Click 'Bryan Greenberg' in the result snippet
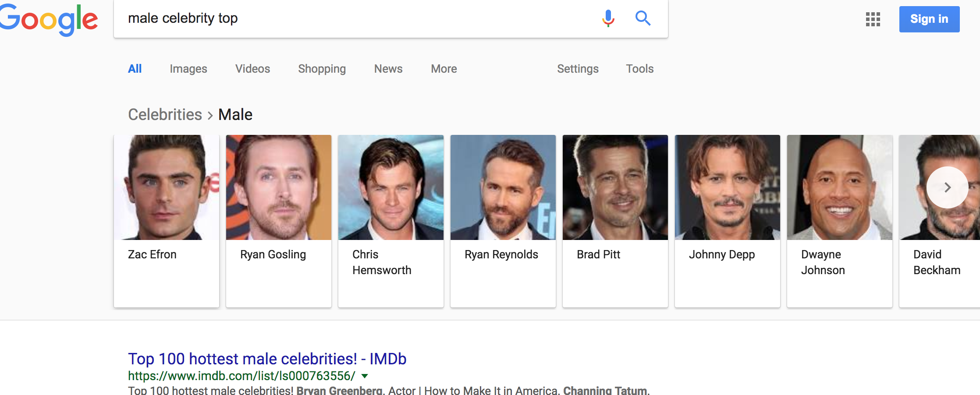 (x=340, y=390)
